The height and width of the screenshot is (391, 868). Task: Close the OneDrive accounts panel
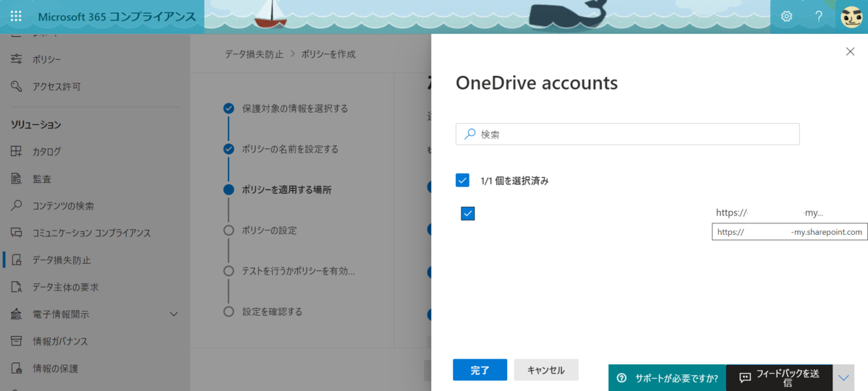coord(850,51)
